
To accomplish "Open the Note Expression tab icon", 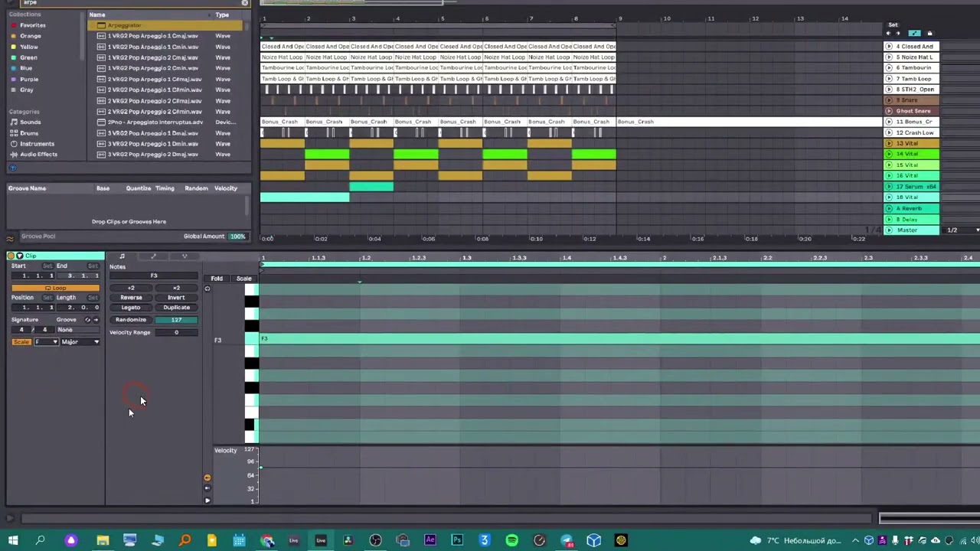I will click(184, 256).
